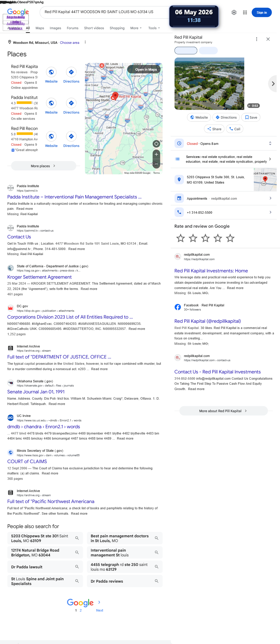Click the Call button in knowledge panel

tap(235, 129)
